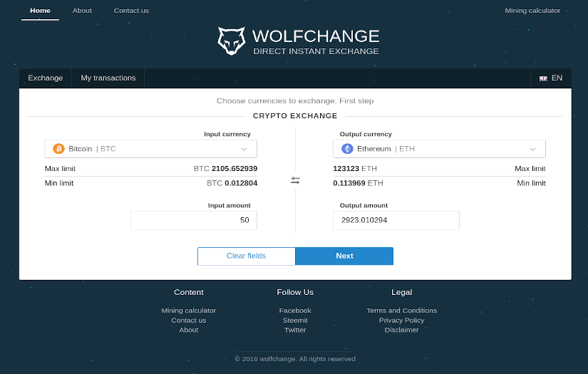
Task: Focus the Output amount field
Action: (396, 220)
